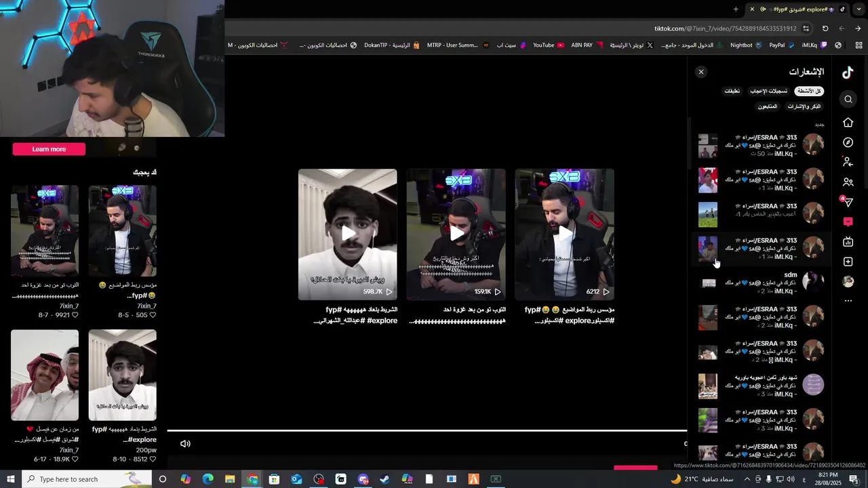The width and height of the screenshot is (868, 488).
Task: Open recommended video with 18.9K likes
Action: tap(45, 375)
